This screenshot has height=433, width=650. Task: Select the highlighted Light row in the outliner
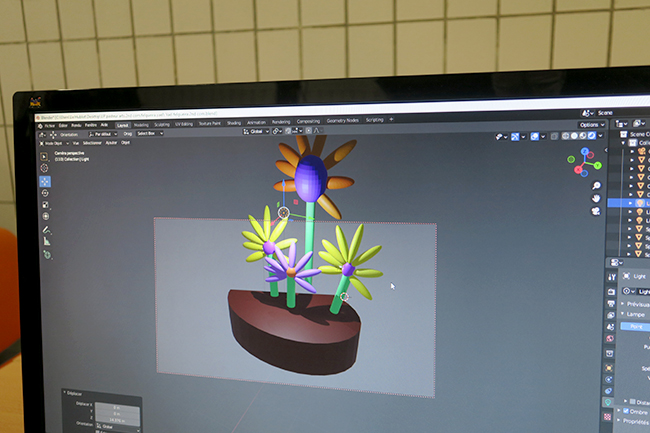click(x=628, y=203)
